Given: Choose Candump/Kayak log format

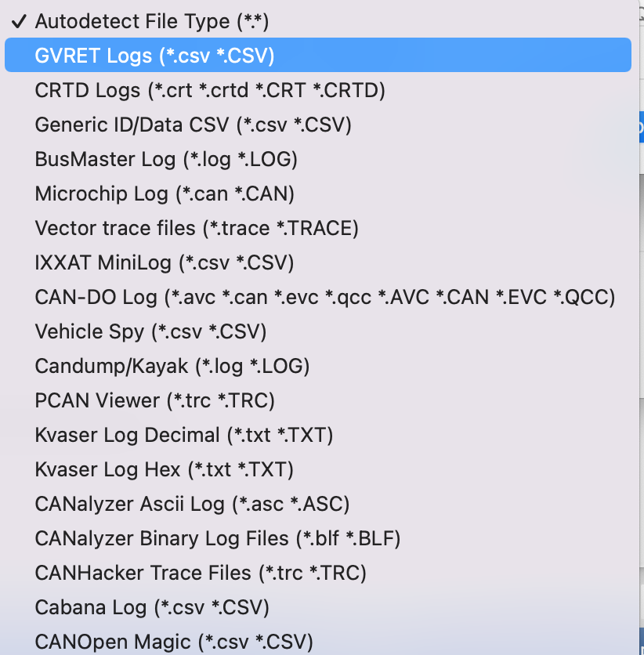Looking at the screenshot, I should [x=172, y=366].
